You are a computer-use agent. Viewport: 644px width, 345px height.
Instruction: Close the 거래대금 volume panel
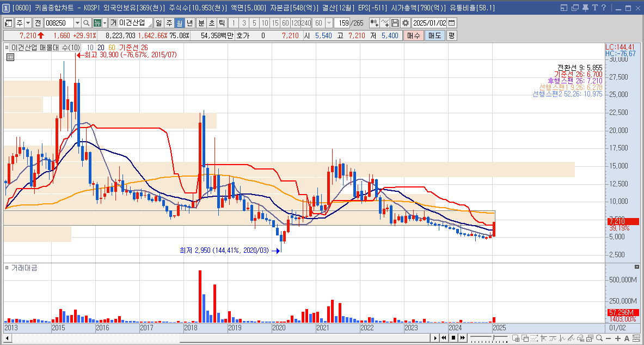click(x=637, y=267)
